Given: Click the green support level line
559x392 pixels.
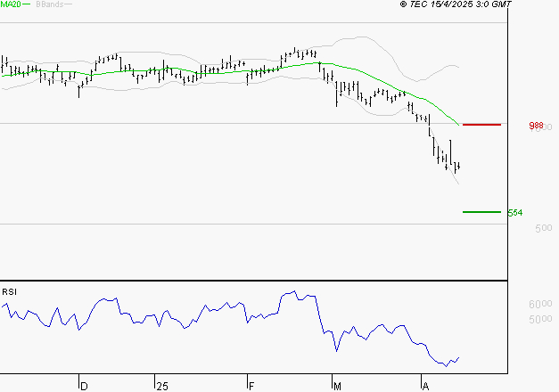Looking at the screenshot, I should click(x=481, y=212).
